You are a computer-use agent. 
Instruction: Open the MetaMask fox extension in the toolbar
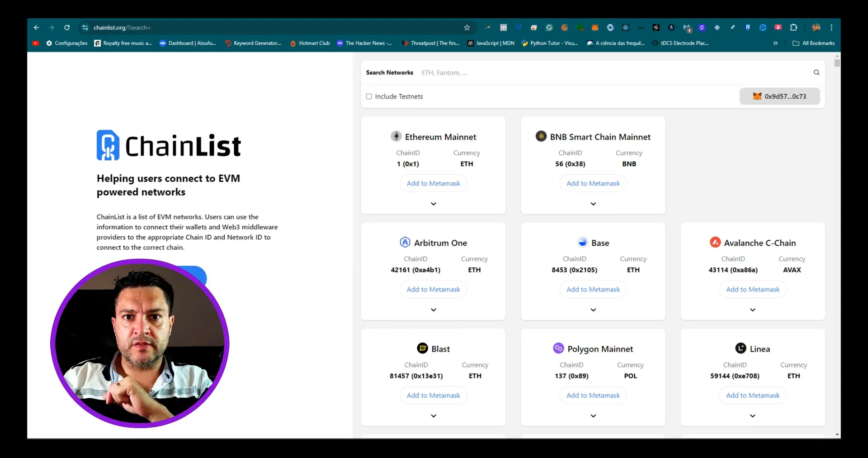click(595, 28)
